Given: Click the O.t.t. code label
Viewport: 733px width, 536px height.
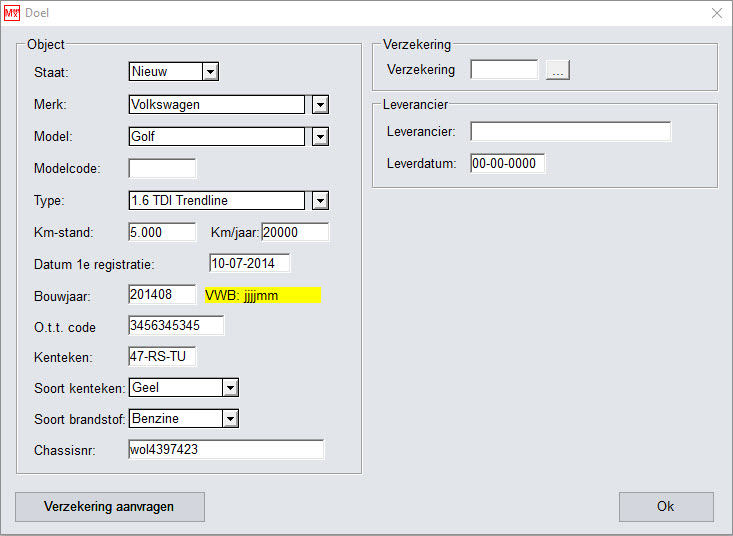Looking at the screenshot, I should [x=65, y=327].
